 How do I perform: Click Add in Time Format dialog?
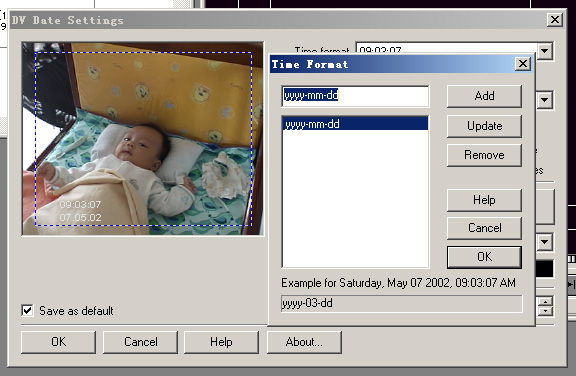tap(484, 96)
